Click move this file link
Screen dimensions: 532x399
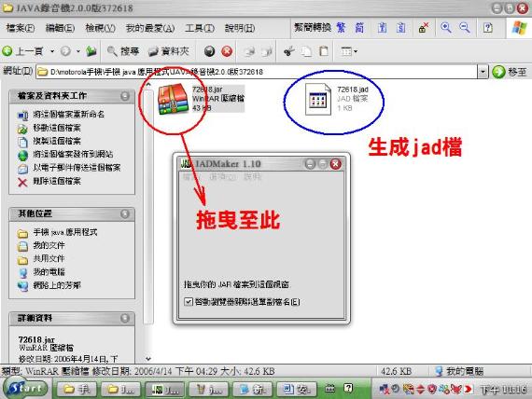point(57,128)
